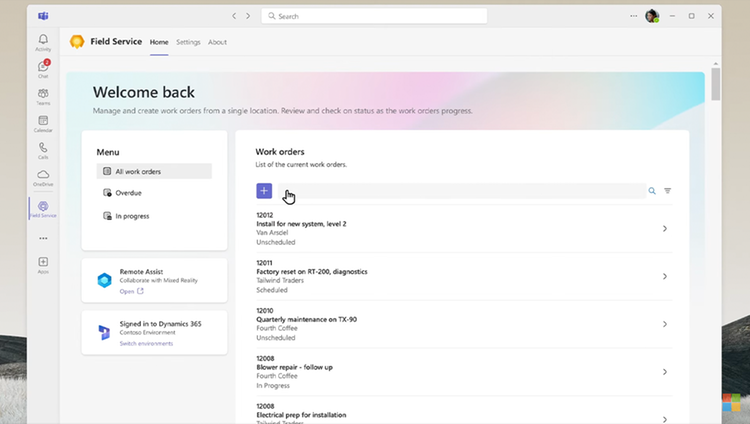Expand work order 12012 chevron
Screen dimensions: 750x424
[x=665, y=229]
